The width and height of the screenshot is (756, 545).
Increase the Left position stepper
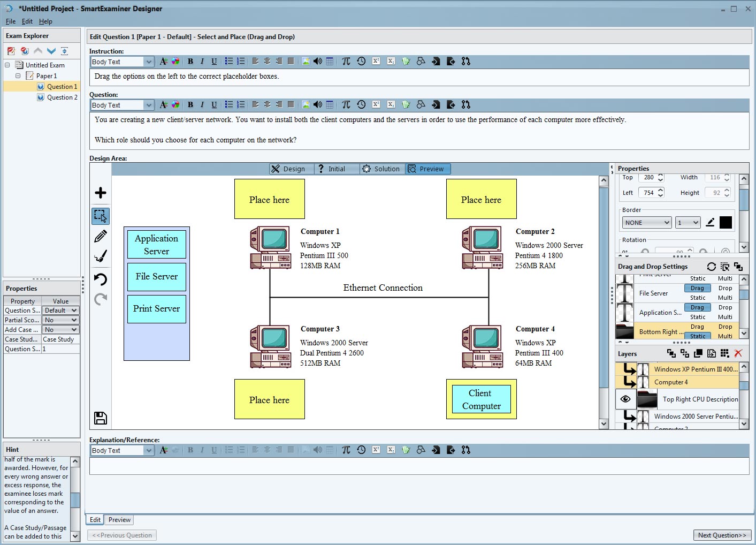pos(661,190)
